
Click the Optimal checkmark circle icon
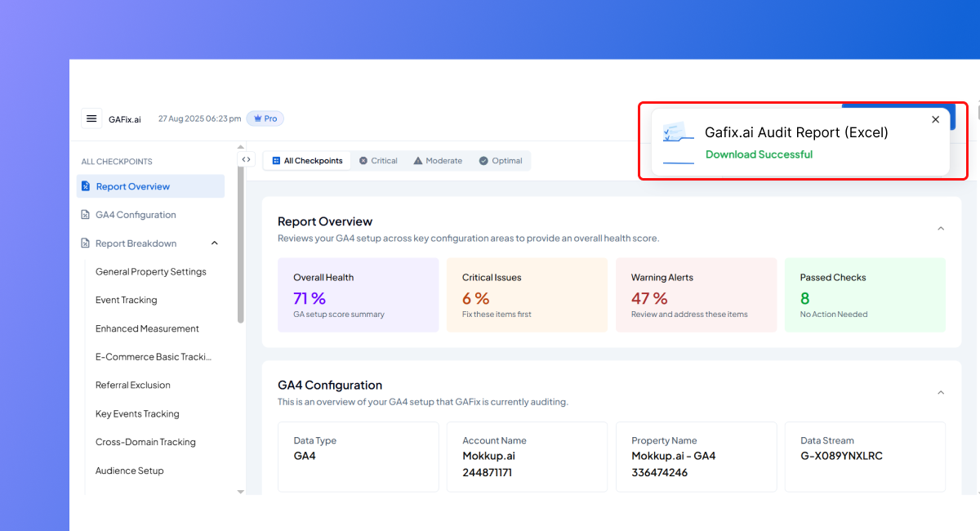[x=483, y=161]
